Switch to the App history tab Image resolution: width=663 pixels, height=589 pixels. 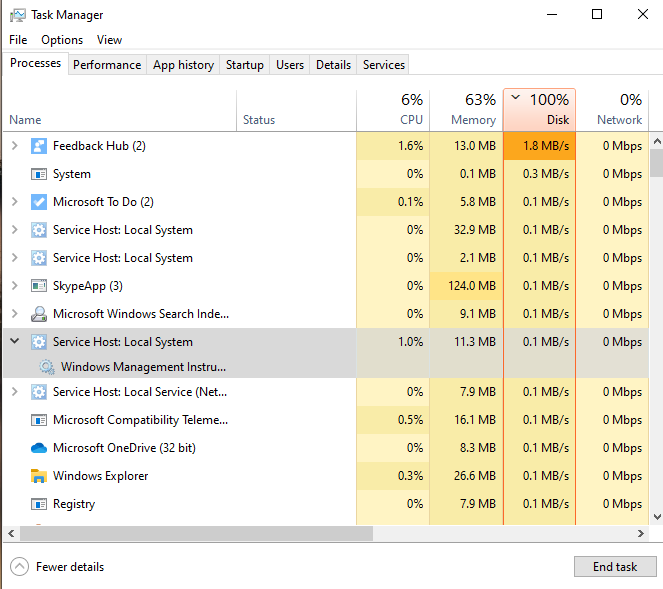(183, 65)
